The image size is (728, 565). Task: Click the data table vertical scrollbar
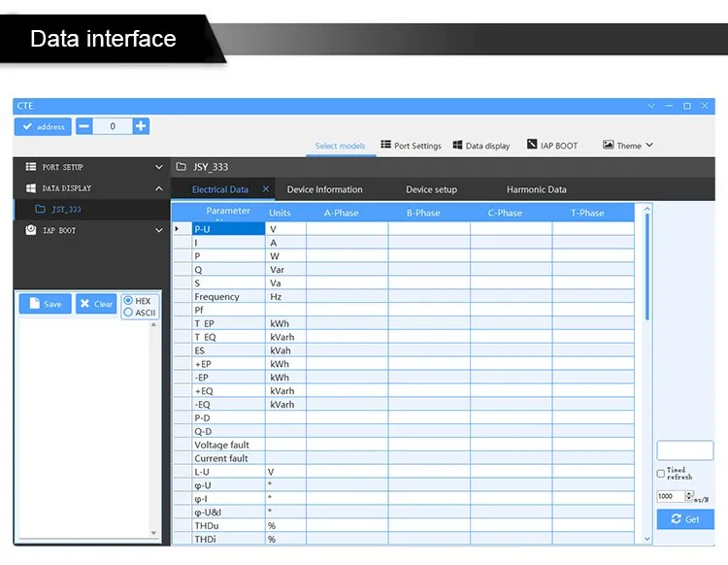pos(647,267)
